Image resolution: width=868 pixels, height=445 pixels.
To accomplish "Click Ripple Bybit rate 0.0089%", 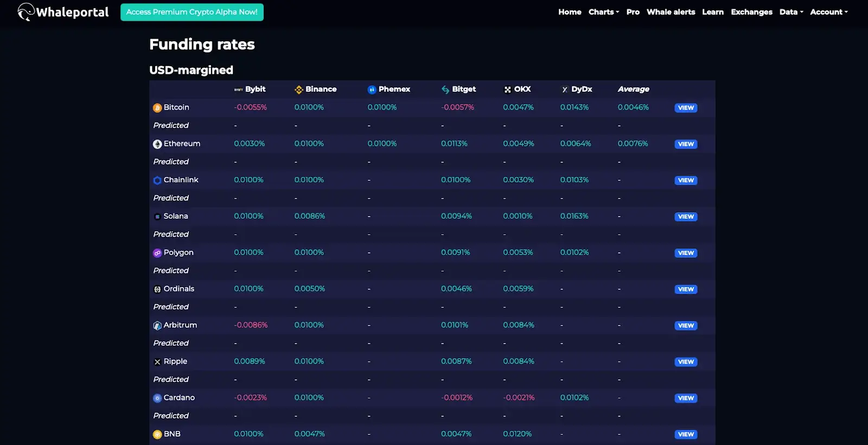I will pyautogui.click(x=250, y=361).
